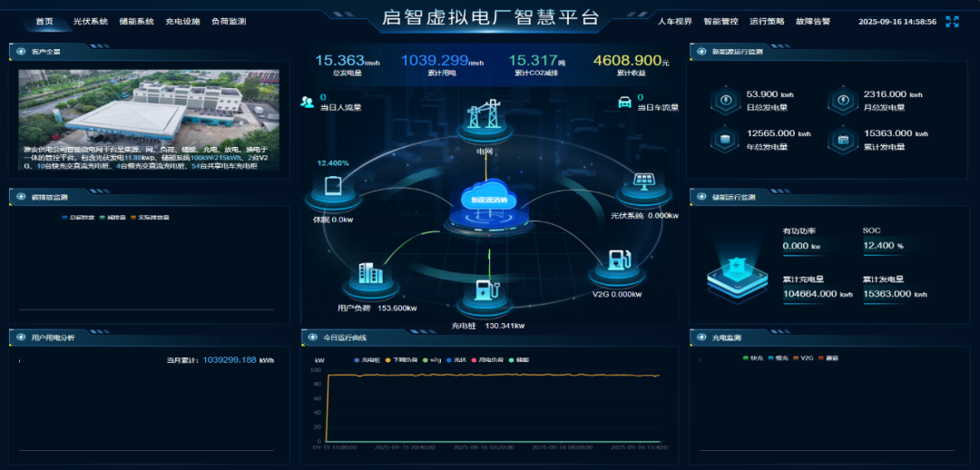Open the 运行策略 page

(767, 21)
